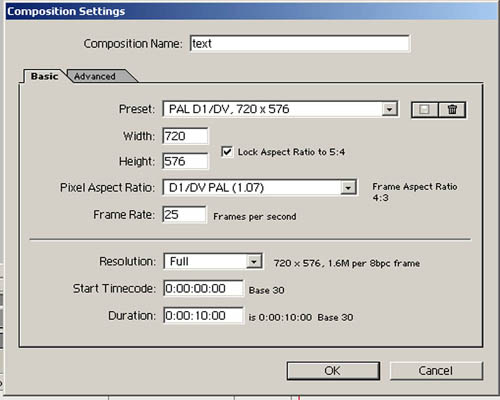Select the Basic tab
Screen dimensions: 500x400
[44, 76]
